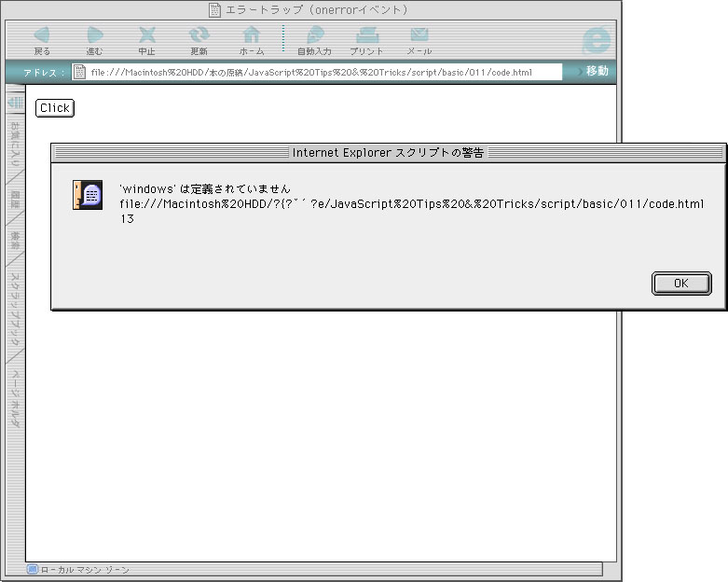Collapse the explorer bar arrow tab
The height and width of the screenshot is (582, 728).
pyautogui.click(x=15, y=103)
